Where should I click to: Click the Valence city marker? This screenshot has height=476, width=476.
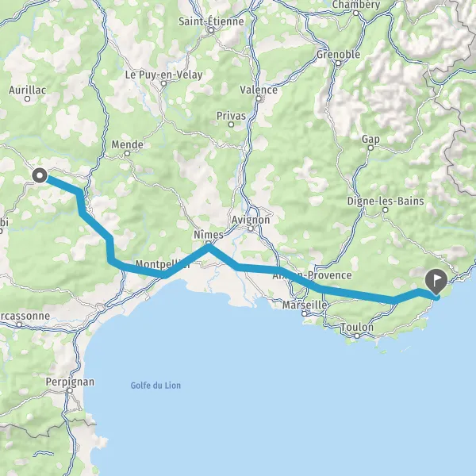[259, 98]
